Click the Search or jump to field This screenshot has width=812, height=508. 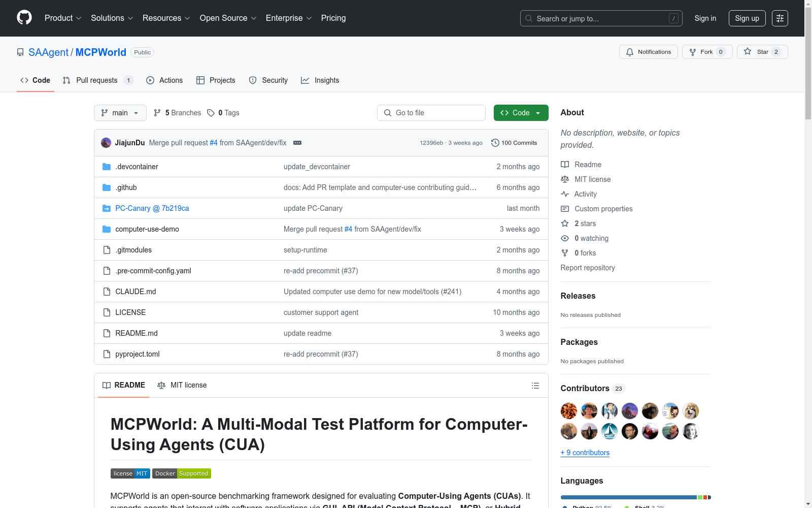point(601,18)
